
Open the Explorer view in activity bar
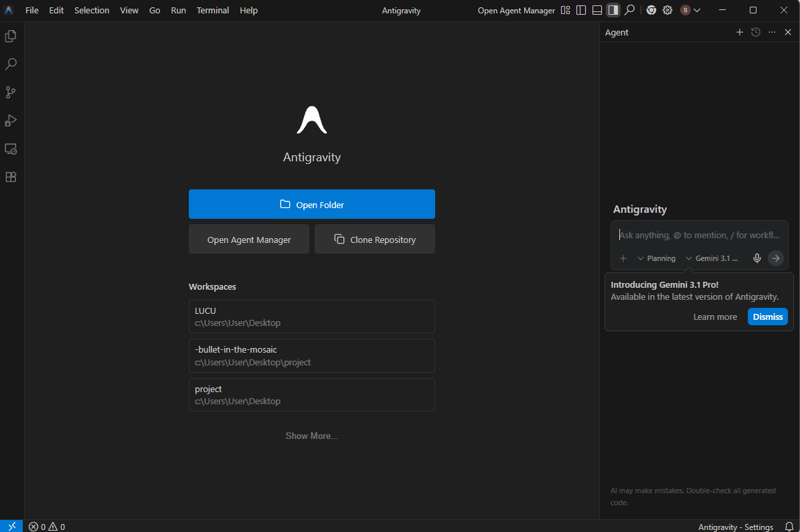11,36
